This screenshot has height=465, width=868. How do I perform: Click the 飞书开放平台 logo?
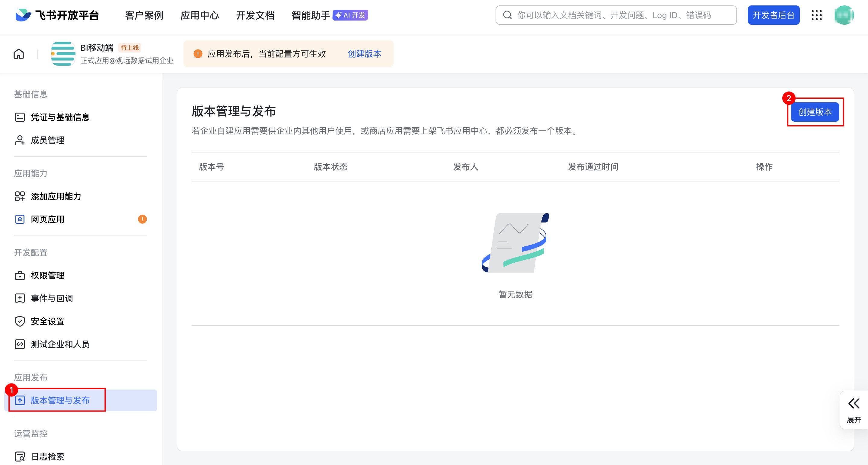tap(57, 15)
